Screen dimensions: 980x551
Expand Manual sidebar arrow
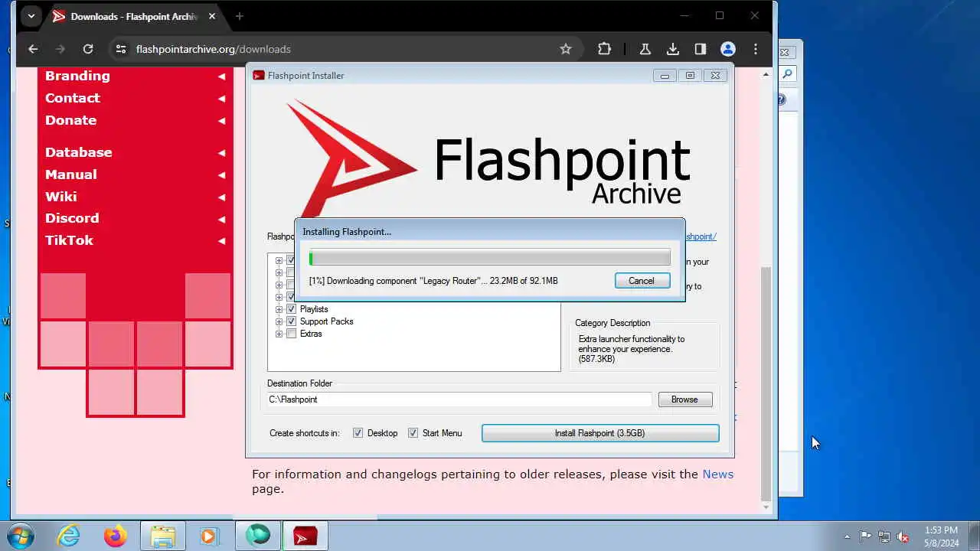221,174
